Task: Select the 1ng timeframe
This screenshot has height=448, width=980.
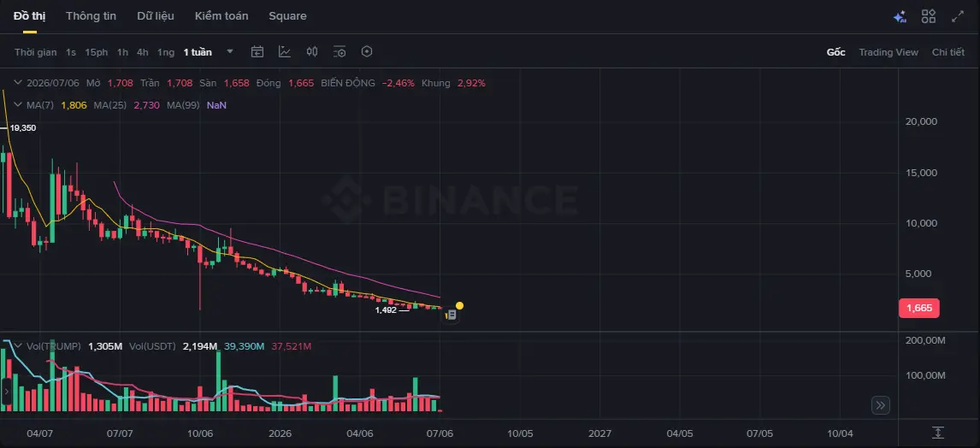Action: (x=166, y=52)
